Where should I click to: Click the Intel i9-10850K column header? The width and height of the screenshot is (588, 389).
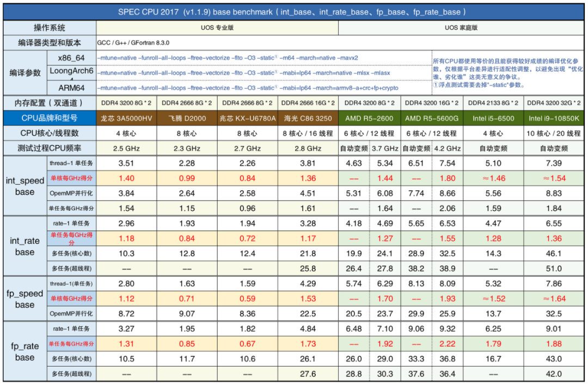pos(554,118)
